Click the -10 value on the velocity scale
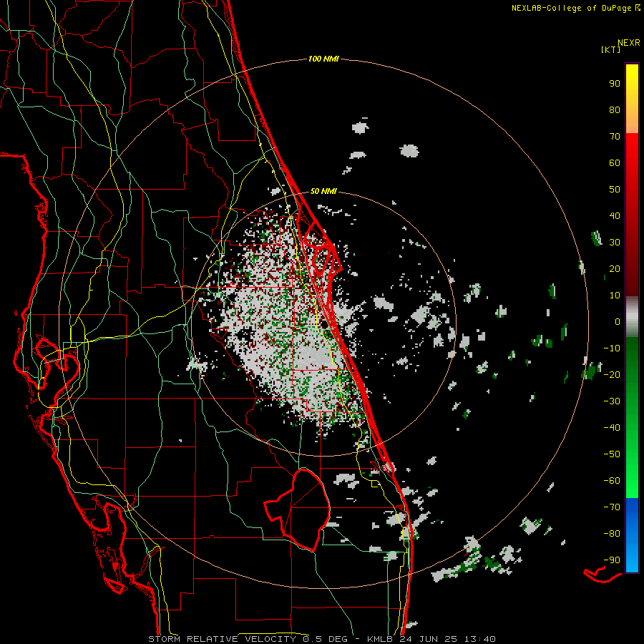The height and width of the screenshot is (644, 644). pyautogui.click(x=612, y=348)
